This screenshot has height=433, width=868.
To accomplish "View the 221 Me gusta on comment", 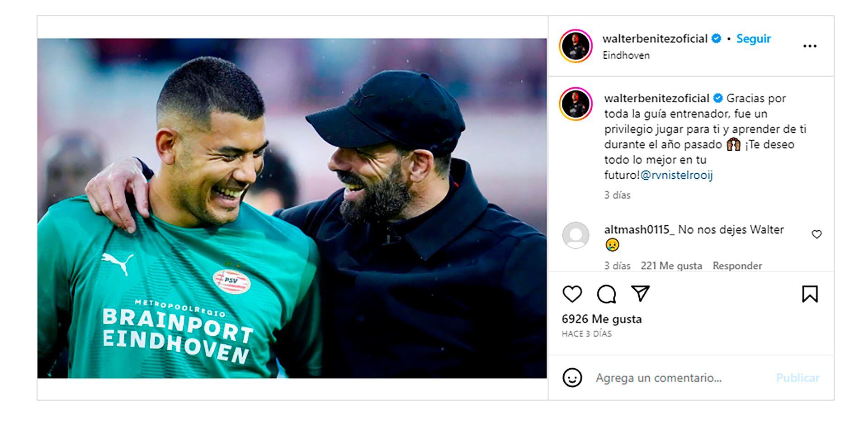I will (671, 266).
